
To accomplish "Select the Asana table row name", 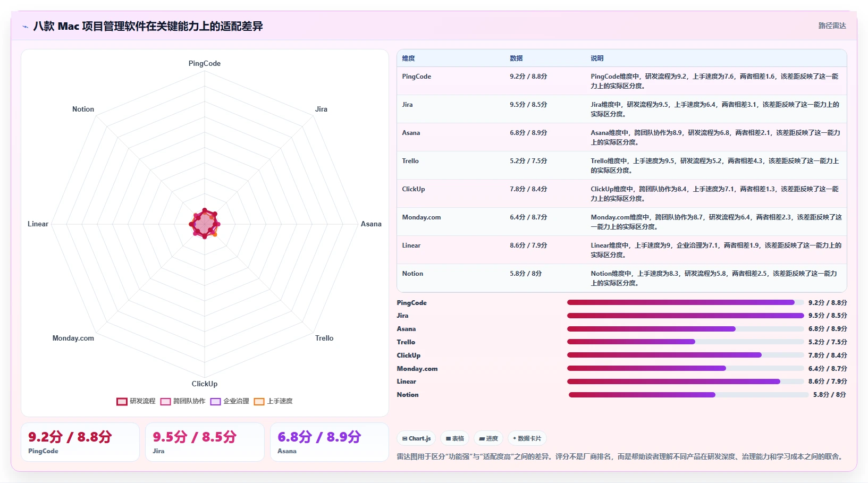I will coord(411,133).
